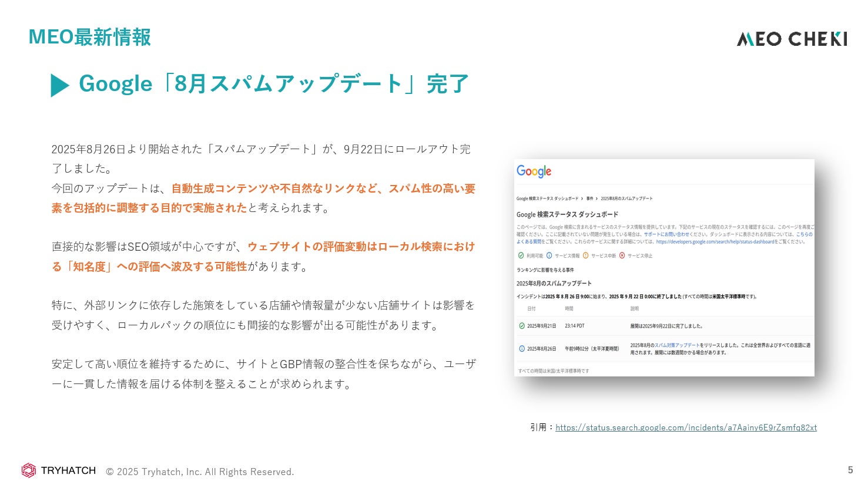Image resolution: width=868 pixels, height=488 pixels.
Task: Click the green check icon in the 2025年9月21日 row
Action: point(522,326)
